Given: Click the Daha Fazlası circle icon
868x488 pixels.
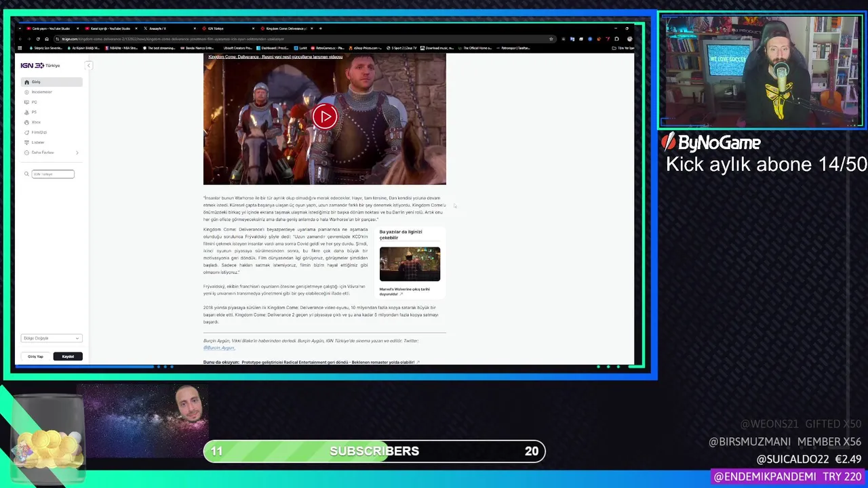Looking at the screenshot, I should pos(26,152).
